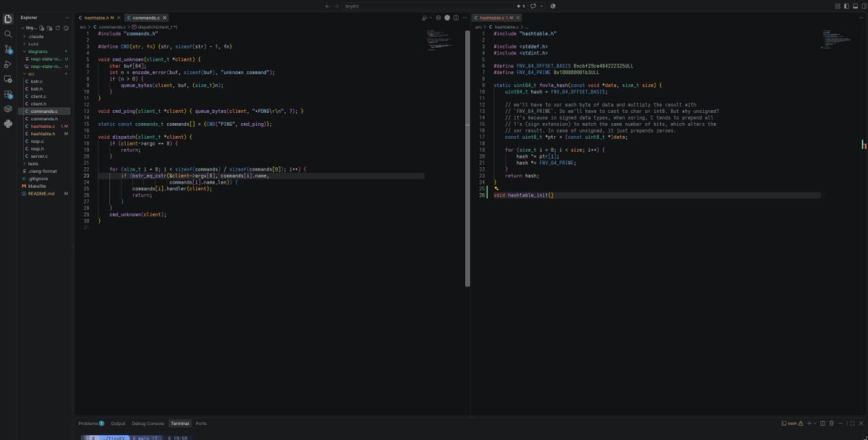Open Explorer more actions (three dots)
The image size is (868, 440).
coord(67,17)
